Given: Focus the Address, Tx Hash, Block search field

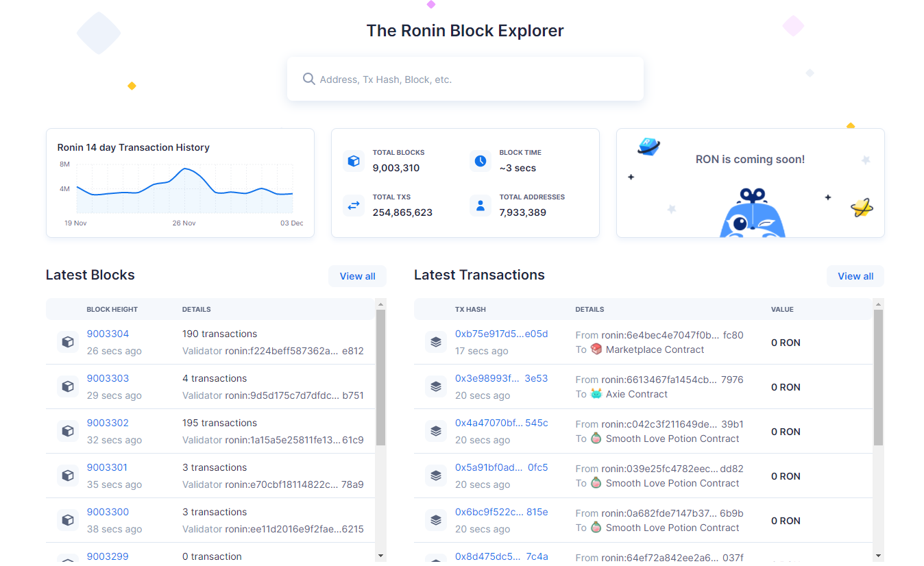Looking at the screenshot, I should (x=465, y=79).
